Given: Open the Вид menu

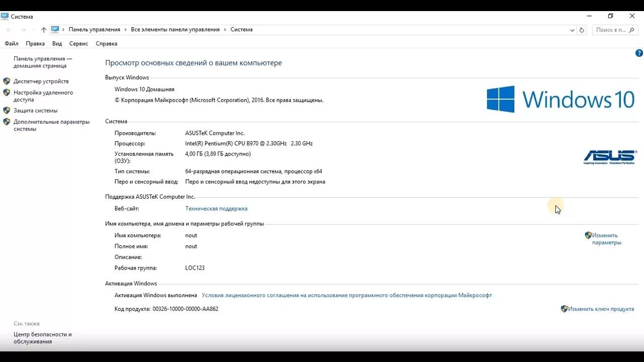Looking at the screenshot, I should coord(57,44).
